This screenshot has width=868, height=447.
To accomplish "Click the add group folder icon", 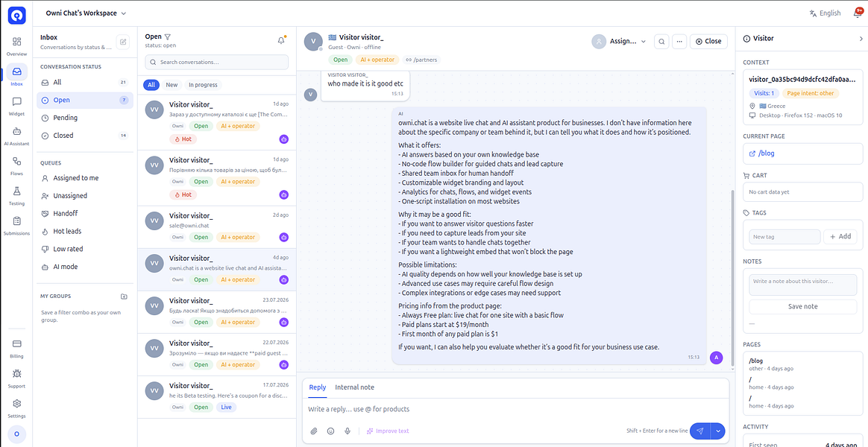I will click(x=124, y=297).
